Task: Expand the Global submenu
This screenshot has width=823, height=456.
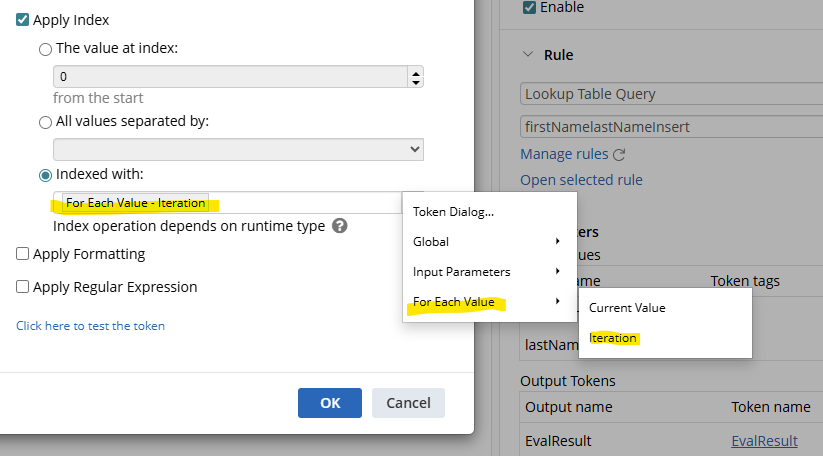Action: point(488,242)
